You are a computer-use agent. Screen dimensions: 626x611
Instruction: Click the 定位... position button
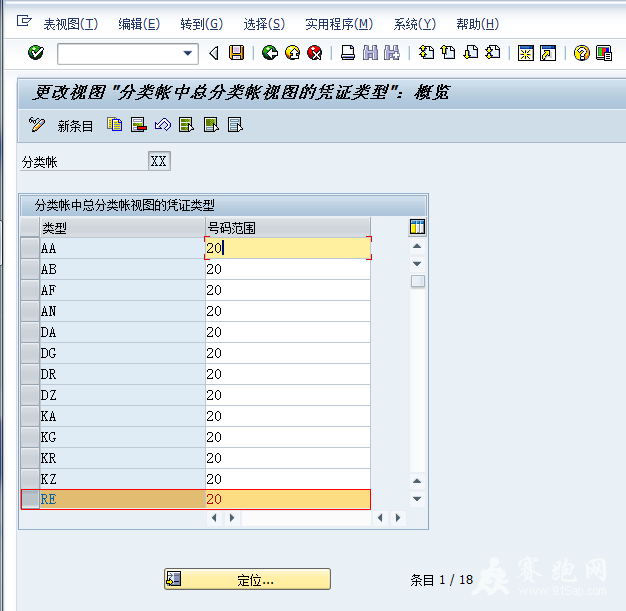(248, 579)
